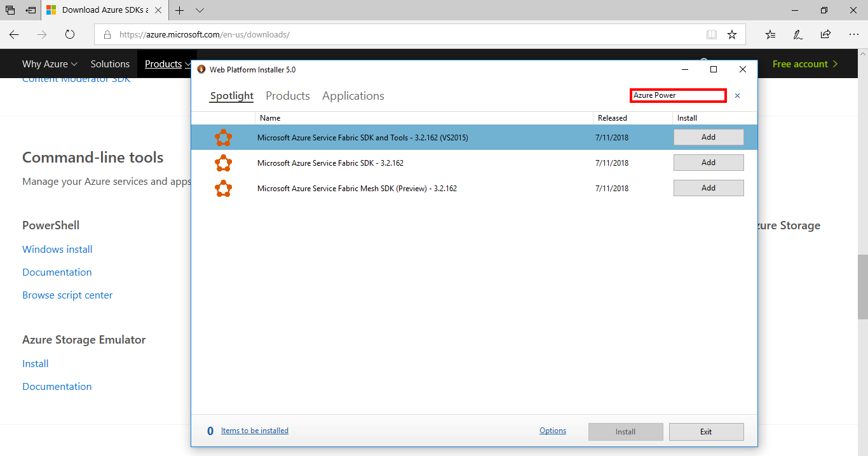
Task: Switch to the Products tab in installer
Action: [x=288, y=96]
